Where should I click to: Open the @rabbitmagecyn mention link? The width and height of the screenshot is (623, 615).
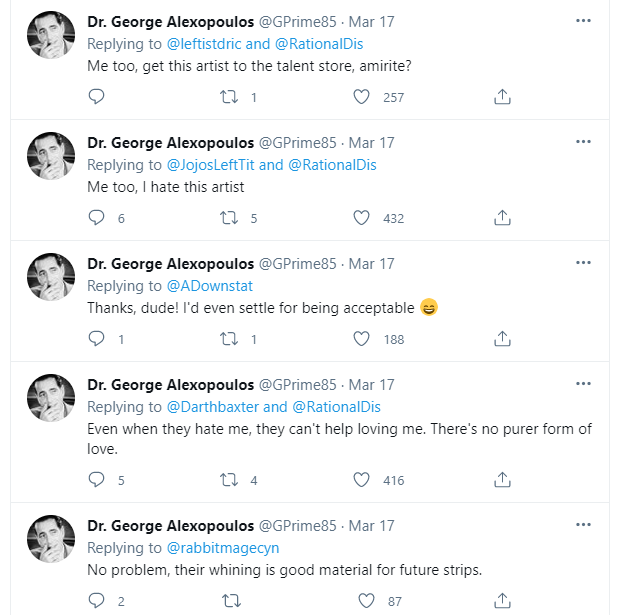(223, 548)
